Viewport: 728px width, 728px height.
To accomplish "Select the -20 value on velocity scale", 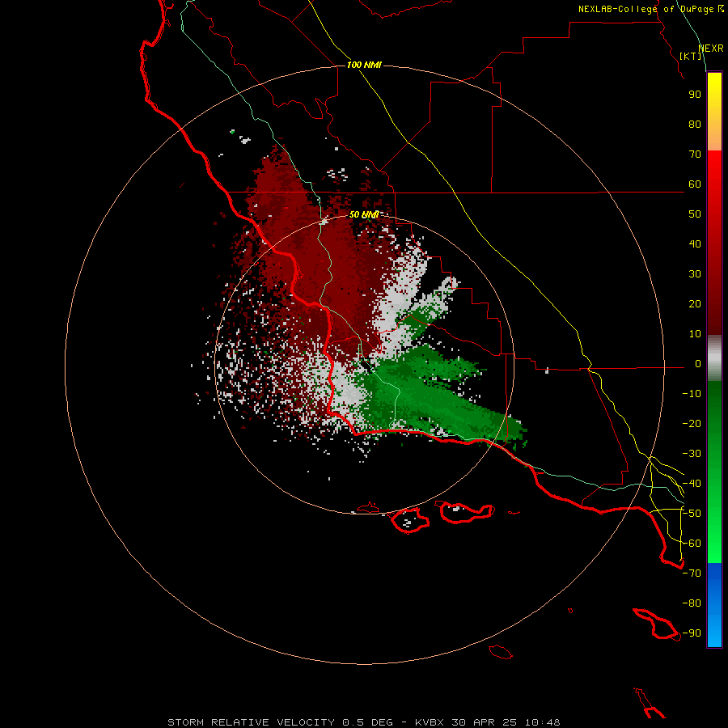I will (x=692, y=423).
